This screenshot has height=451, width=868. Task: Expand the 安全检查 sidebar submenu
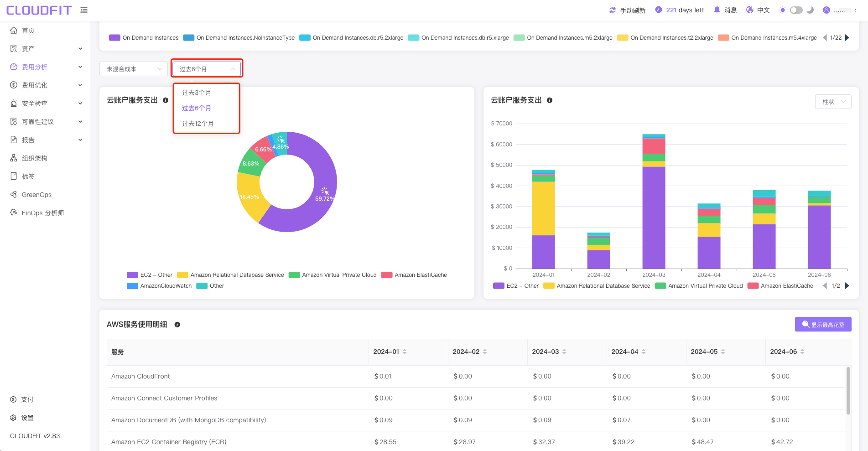(80, 104)
